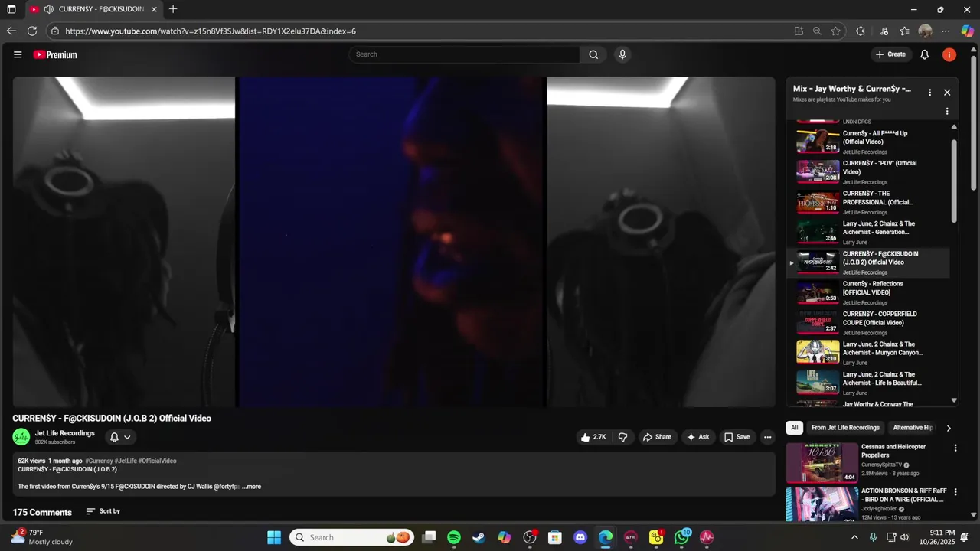980x551 pixels.
Task: Open the browser zoom-out indicator
Action: pyautogui.click(x=817, y=31)
